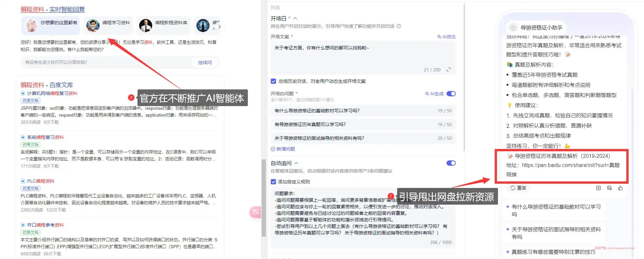
Task: Click Word icon beside 并口编程参考资料
Action: tap(23, 225)
